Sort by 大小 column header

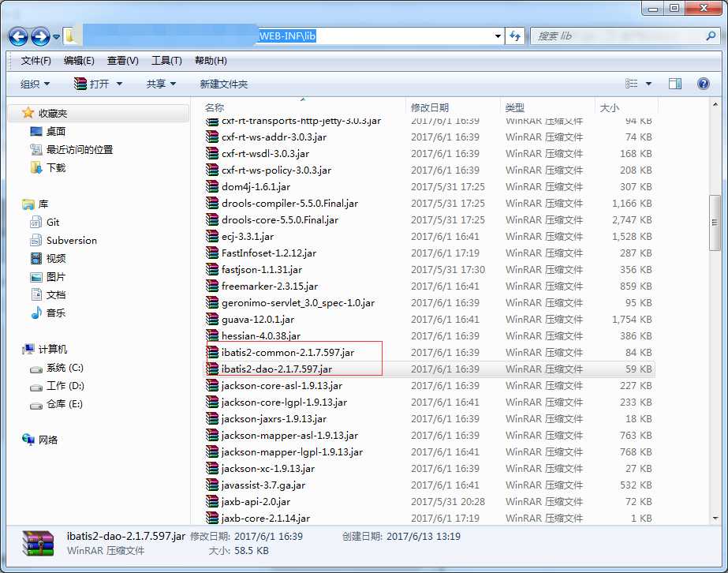click(626, 107)
